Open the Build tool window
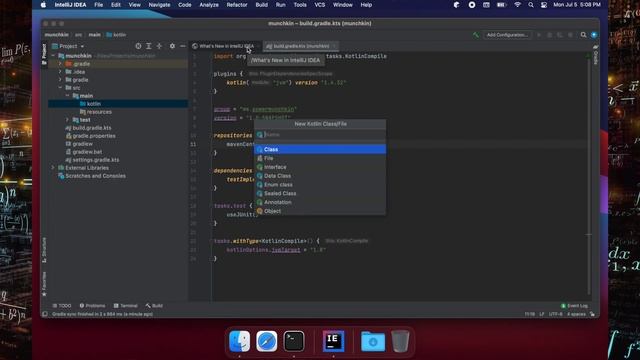 click(154, 306)
